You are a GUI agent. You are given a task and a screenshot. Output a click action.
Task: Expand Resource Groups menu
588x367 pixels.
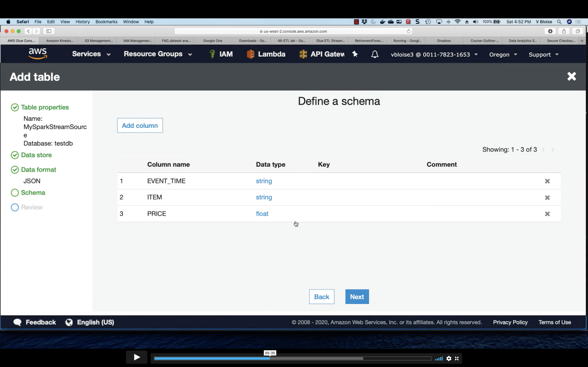tap(158, 54)
